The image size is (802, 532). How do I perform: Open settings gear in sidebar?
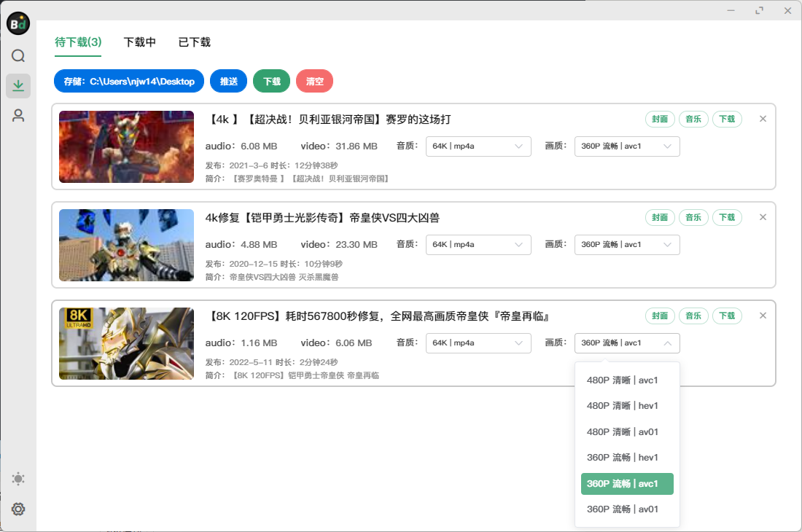(x=18, y=509)
